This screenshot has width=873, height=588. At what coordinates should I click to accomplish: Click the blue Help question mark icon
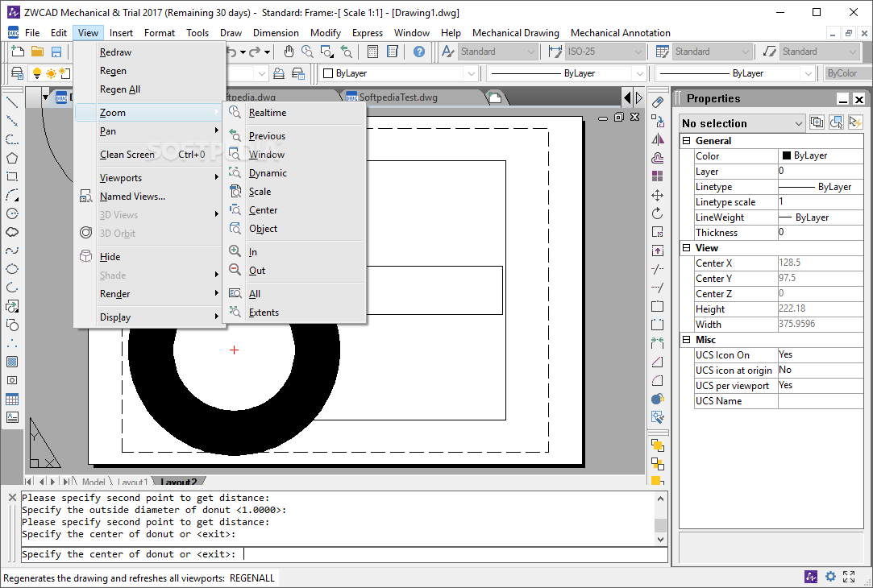click(419, 52)
